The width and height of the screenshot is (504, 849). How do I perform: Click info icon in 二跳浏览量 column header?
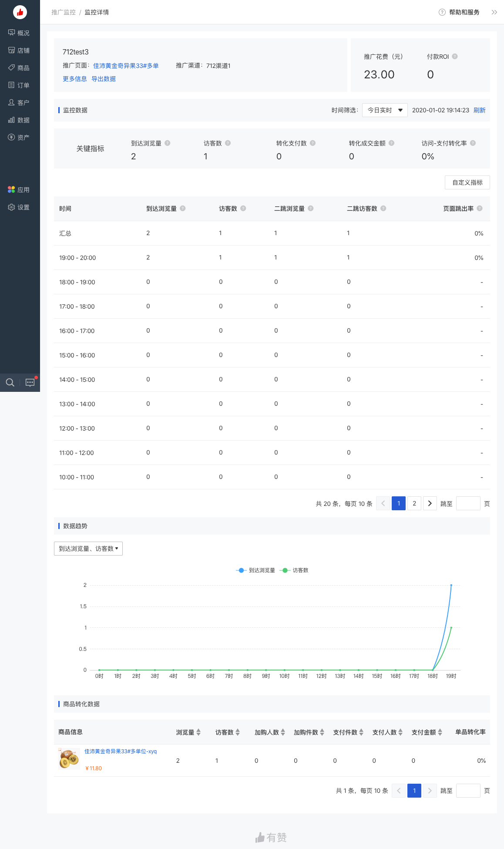click(x=311, y=208)
